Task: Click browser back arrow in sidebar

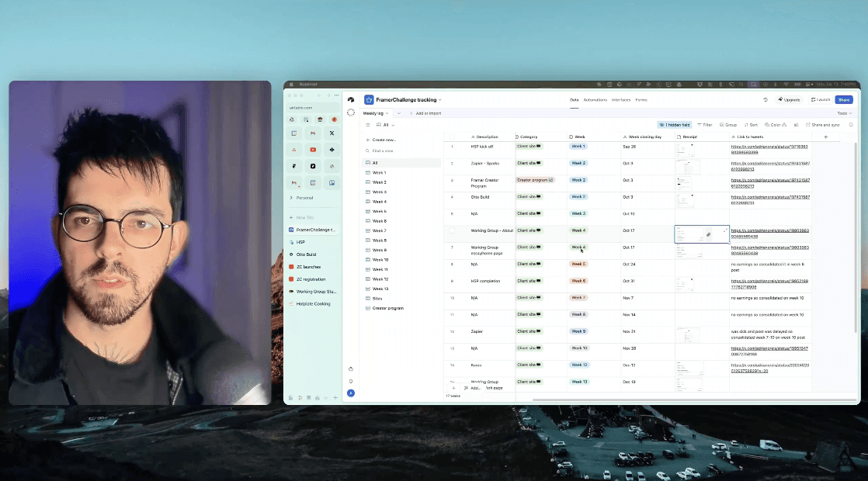Action: click(x=319, y=95)
